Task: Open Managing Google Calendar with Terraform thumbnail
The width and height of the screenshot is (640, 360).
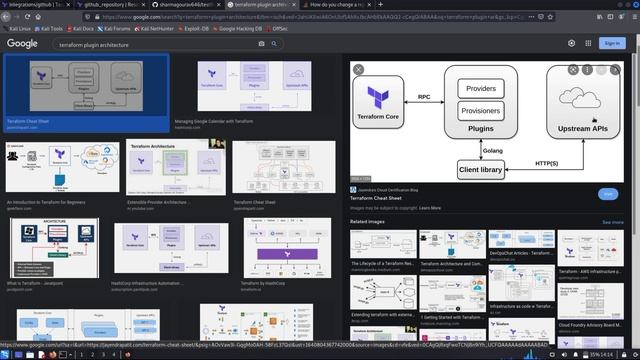Action: (x=254, y=86)
